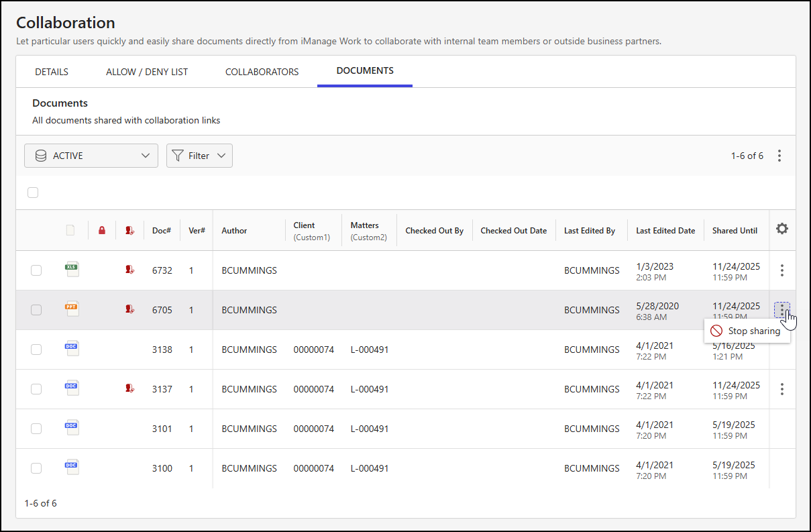Switch to the ALLOW / DENY LIST tab

coord(146,71)
